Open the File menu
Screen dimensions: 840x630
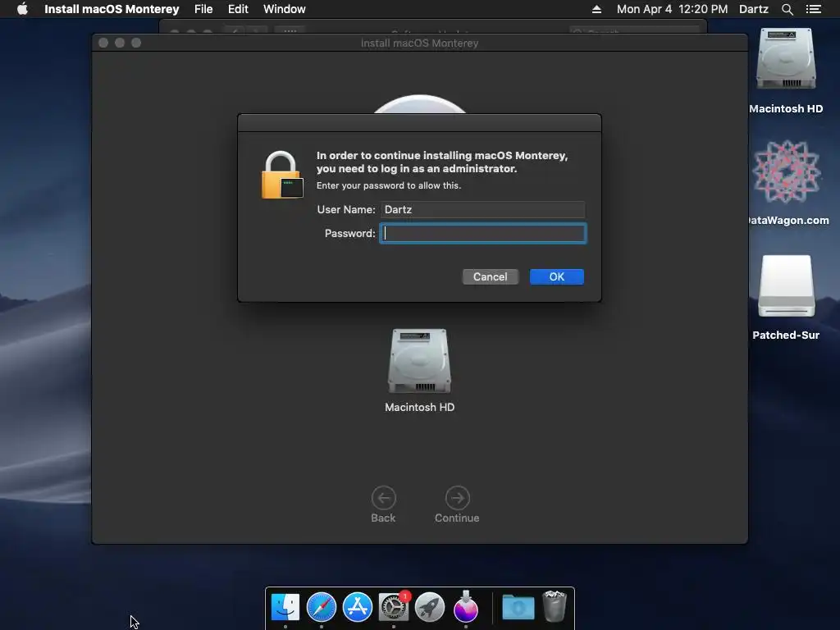[x=203, y=9]
